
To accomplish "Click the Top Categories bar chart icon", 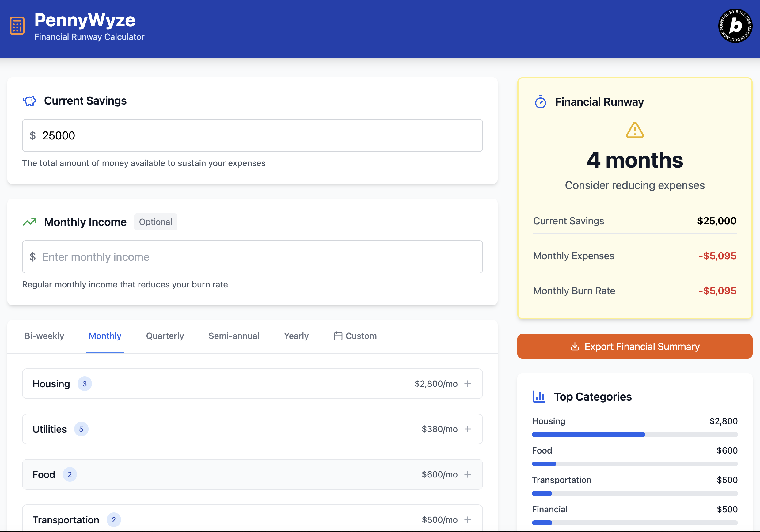I will 539,397.
